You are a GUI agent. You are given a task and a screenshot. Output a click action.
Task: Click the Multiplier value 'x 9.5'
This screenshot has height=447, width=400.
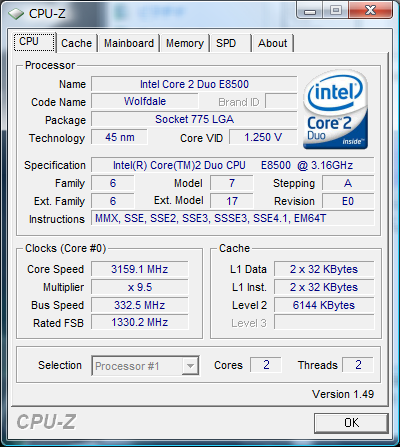coord(140,287)
